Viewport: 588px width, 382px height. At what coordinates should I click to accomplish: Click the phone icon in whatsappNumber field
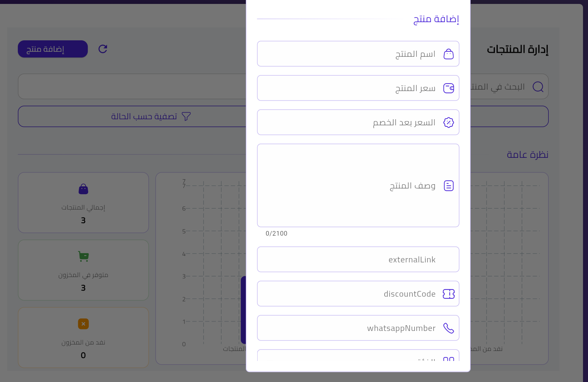[x=448, y=328]
